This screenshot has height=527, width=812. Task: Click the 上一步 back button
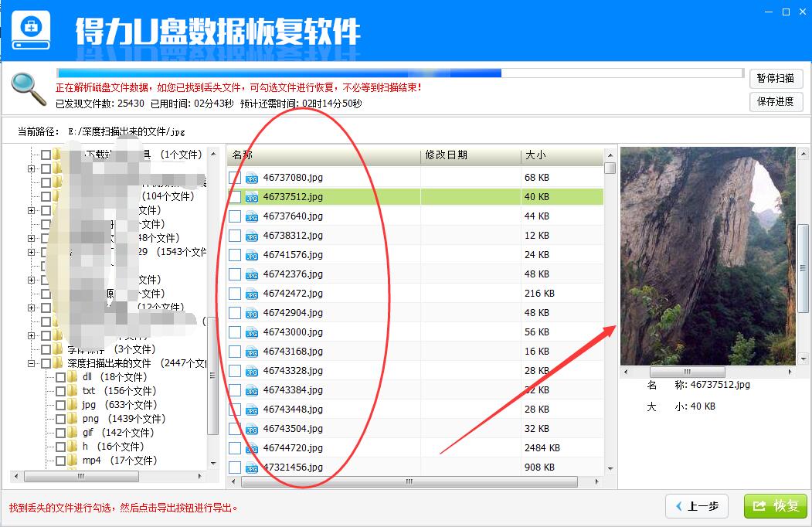(x=697, y=506)
